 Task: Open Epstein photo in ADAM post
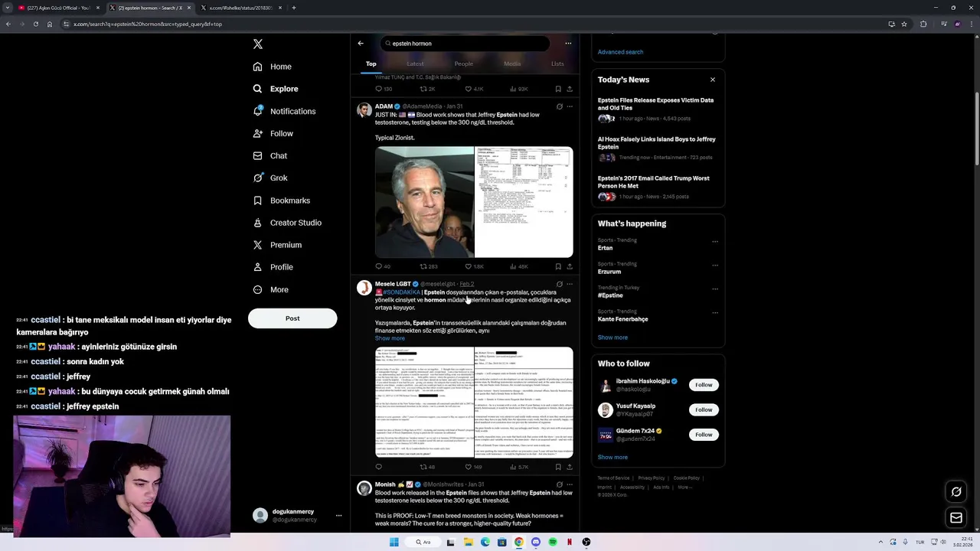424,202
